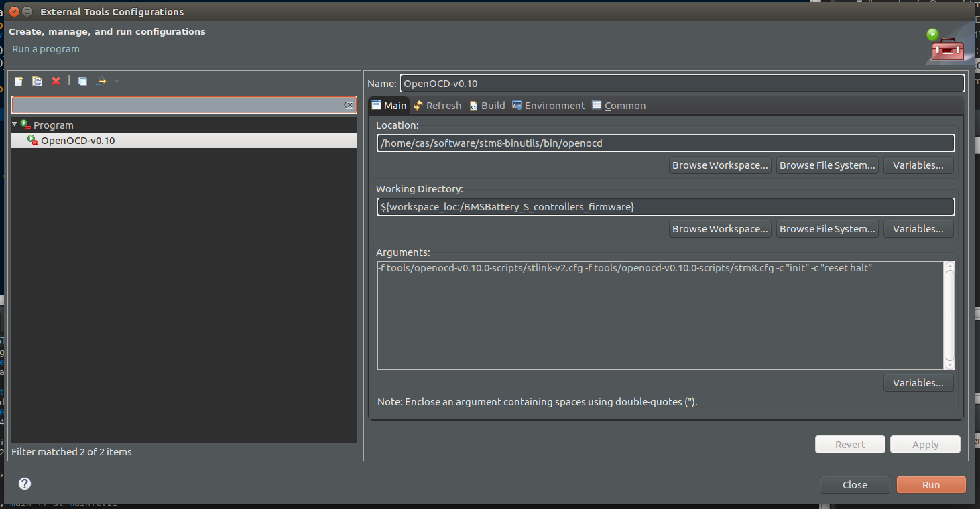
Task: Run the OpenOCD configuration
Action: (931, 485)
